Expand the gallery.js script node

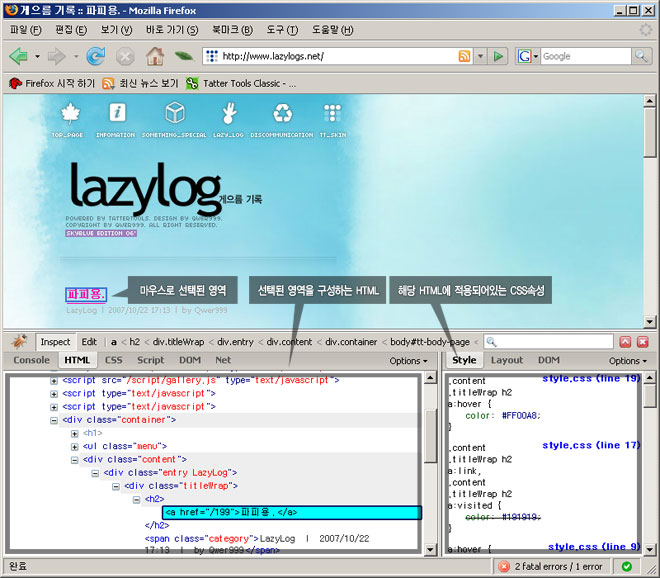click(x=54, y=381)
